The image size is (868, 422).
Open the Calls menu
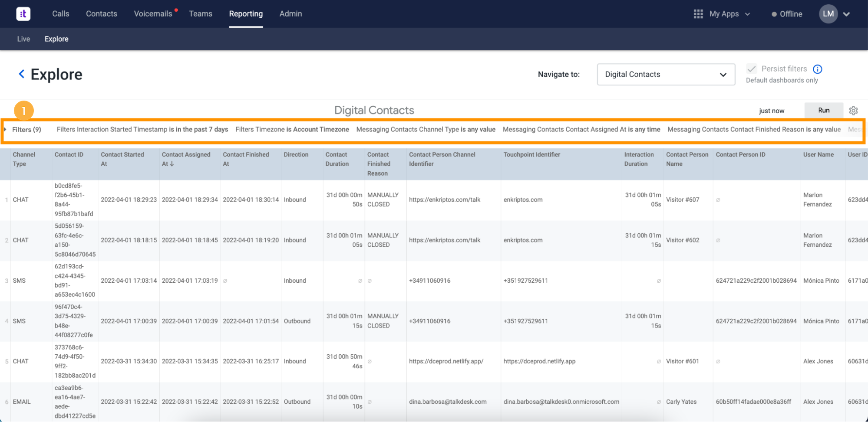click(61, 14)
